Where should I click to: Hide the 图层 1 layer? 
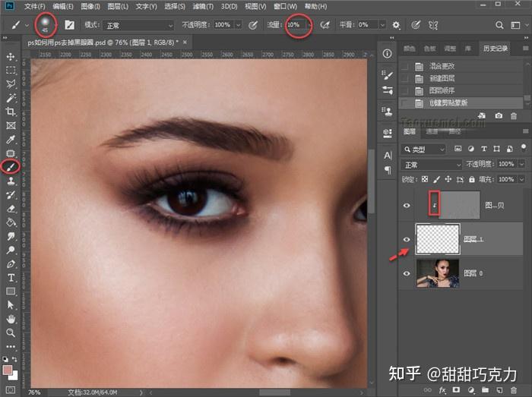tap(407, 239)
